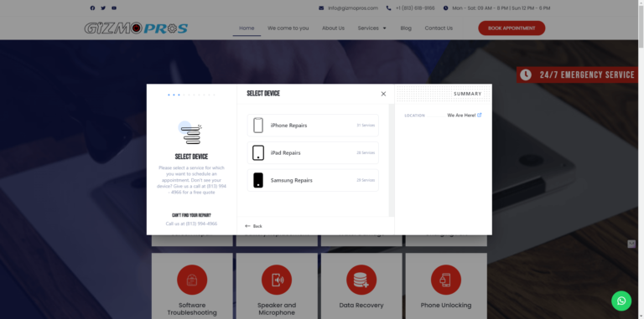Click the 24/7 emergency clock icon
The width and height of the screenshot is (644, 319).
pyautogui.click(x=526, y=75)
